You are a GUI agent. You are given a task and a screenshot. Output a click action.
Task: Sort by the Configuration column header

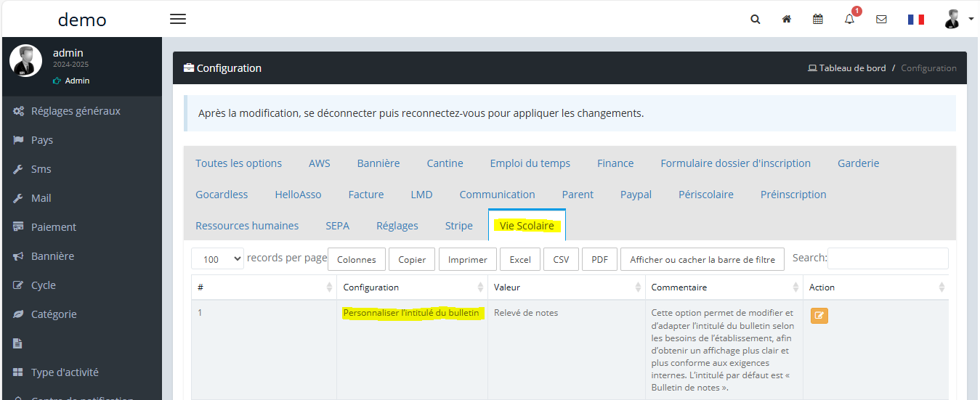click(412, 287)
